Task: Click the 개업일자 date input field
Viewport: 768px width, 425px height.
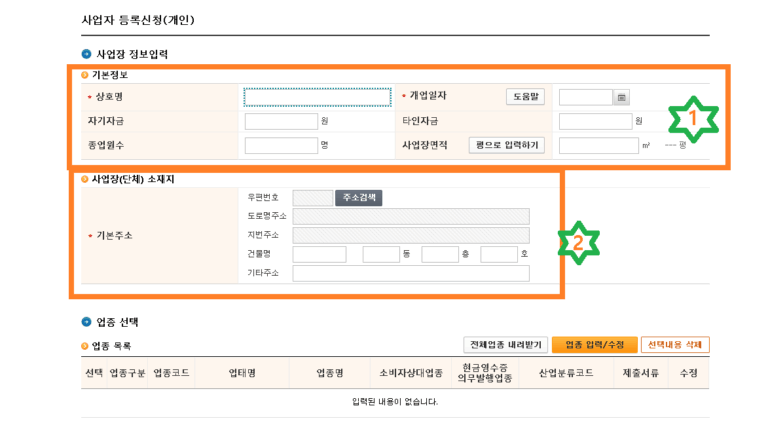Action: pos(585,97)
